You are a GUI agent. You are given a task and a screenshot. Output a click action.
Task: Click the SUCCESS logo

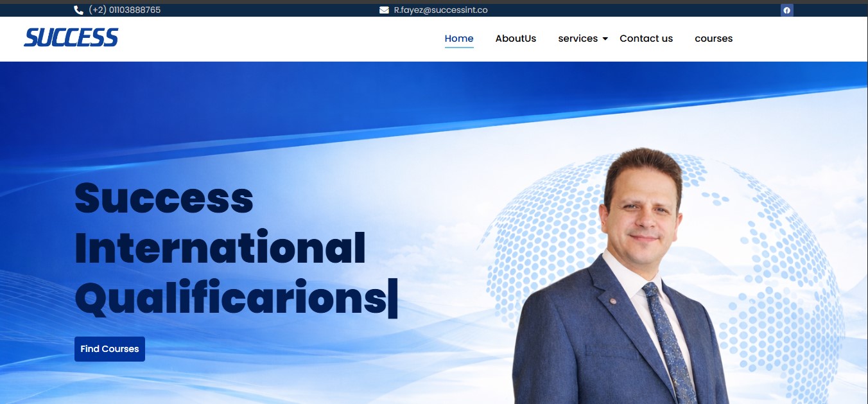pyautogui.click(x=71, y=38)
